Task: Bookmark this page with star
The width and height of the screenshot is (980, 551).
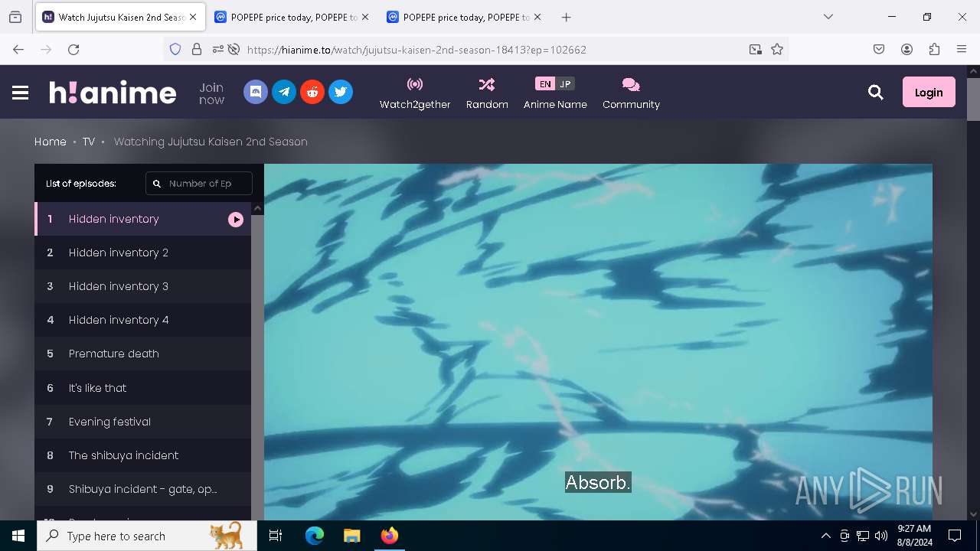Action: [777, 49]
